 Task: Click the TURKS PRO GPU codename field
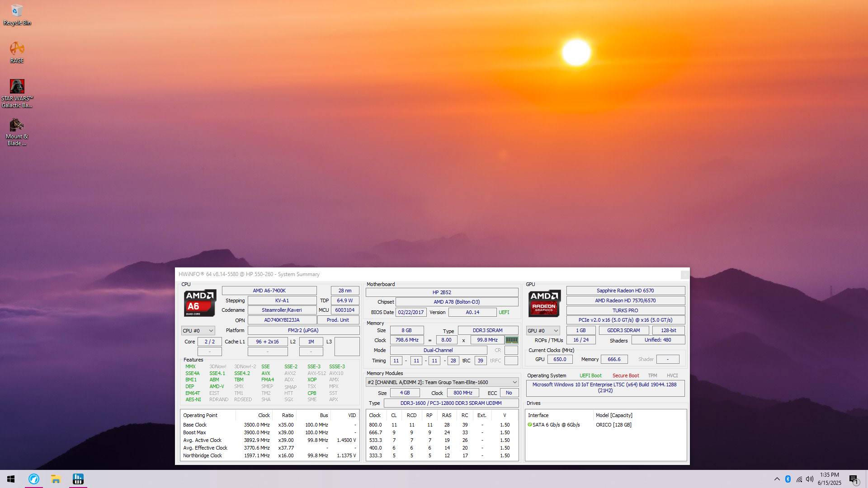click(x=625, y=310)
